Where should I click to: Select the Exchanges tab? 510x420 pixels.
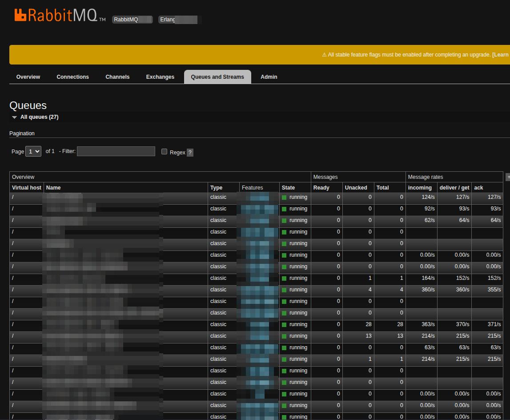(x=160, y=77)
